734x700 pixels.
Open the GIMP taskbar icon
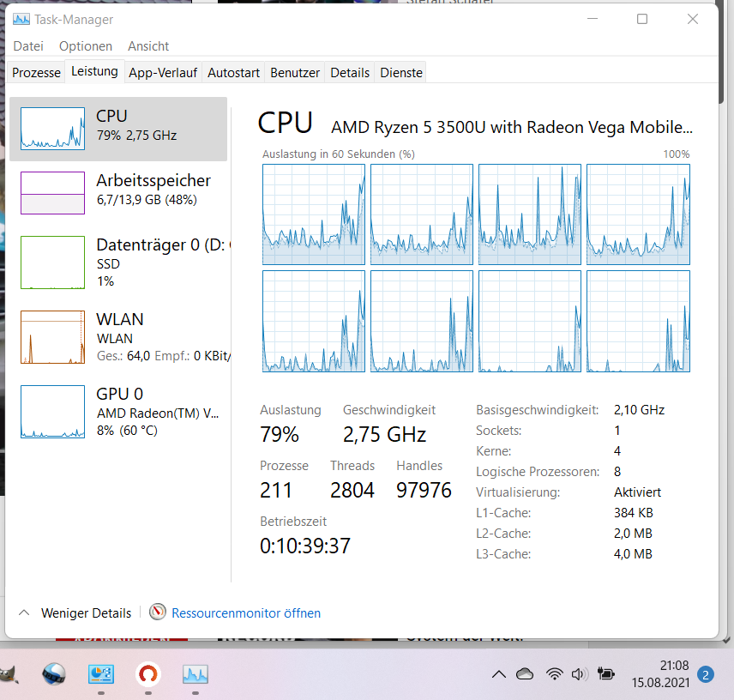(x=9, y=675)
